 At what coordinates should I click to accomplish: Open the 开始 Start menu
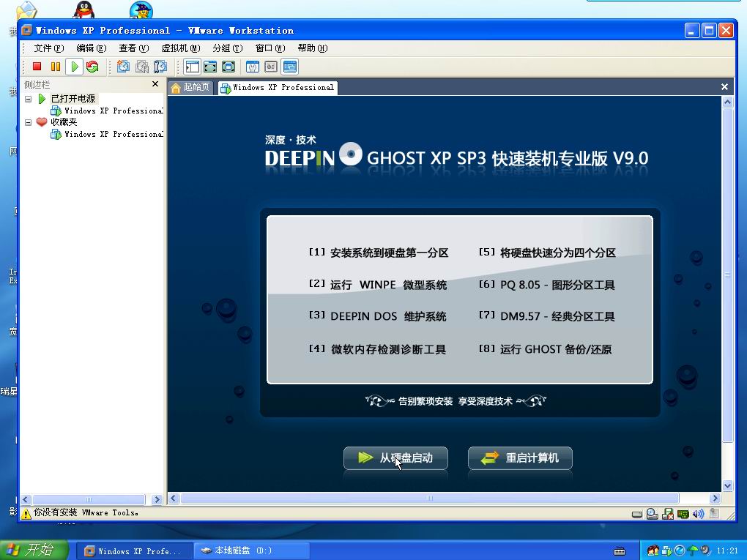coord(34,550)
